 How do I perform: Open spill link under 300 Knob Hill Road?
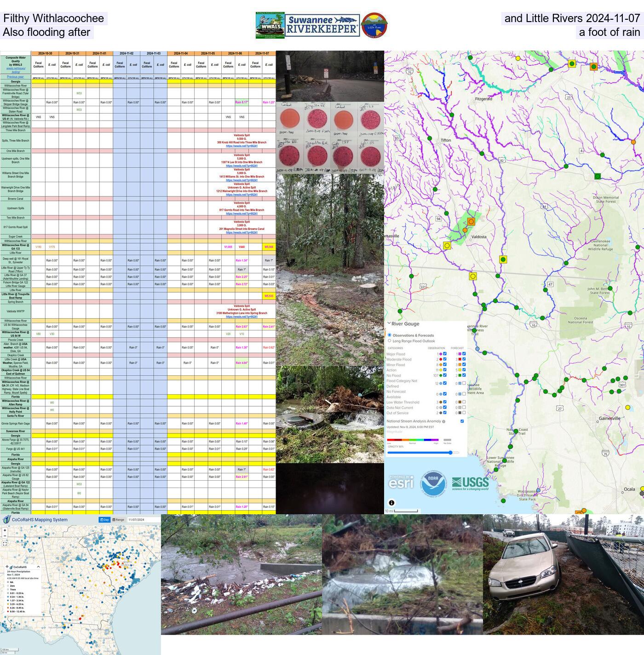coord(241,146)
